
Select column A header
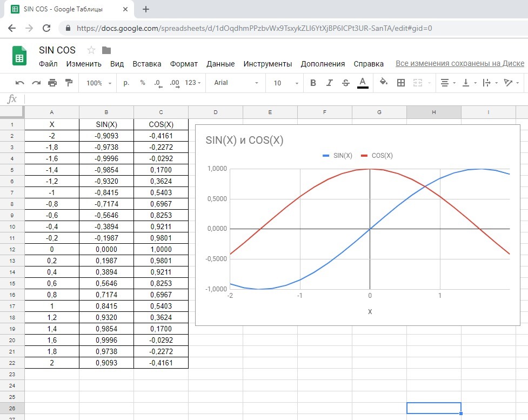pos(52,112)
